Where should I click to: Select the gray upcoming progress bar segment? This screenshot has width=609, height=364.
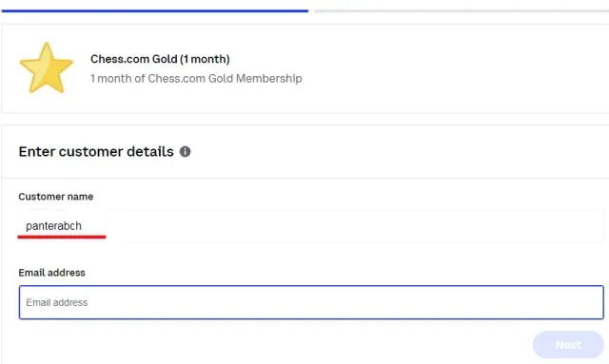click(462, 10)
